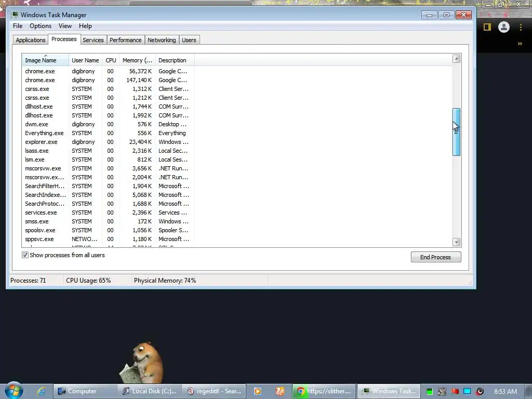
Task: Switch to the Services tab
Action: tap(93, 40)
